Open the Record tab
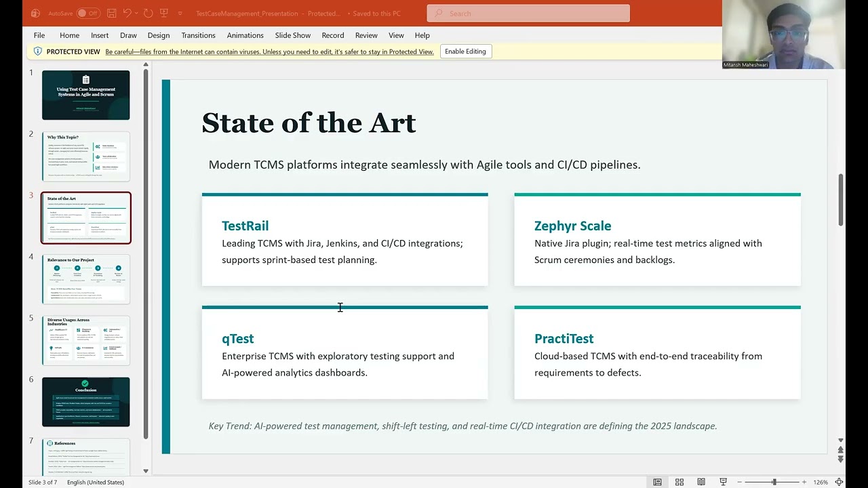This screenshot has width=868, height=488. tap(333, 35)
